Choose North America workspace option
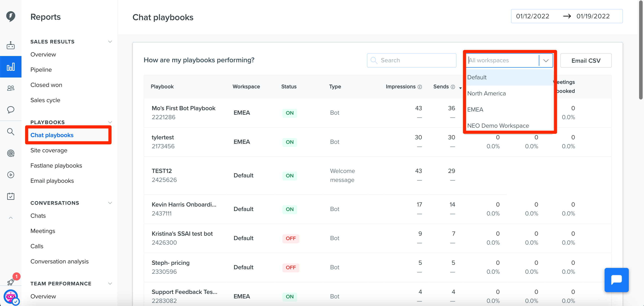The height and width of the screenshot is (306, 644). pyautogui.click(x=510, y=94)
